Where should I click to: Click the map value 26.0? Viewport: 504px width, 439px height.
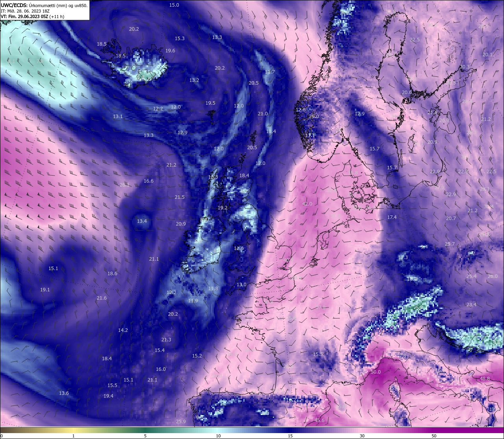(x=493, y=276)
